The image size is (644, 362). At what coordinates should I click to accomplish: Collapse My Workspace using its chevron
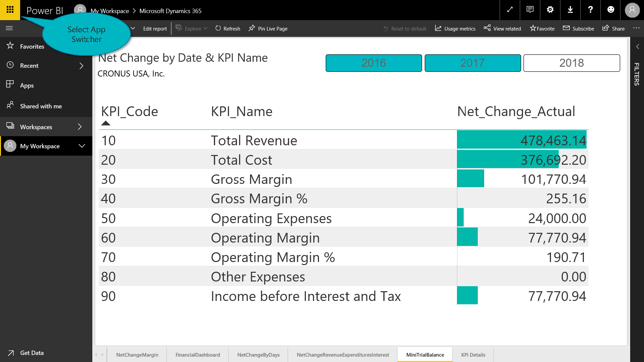coord(82,146)
